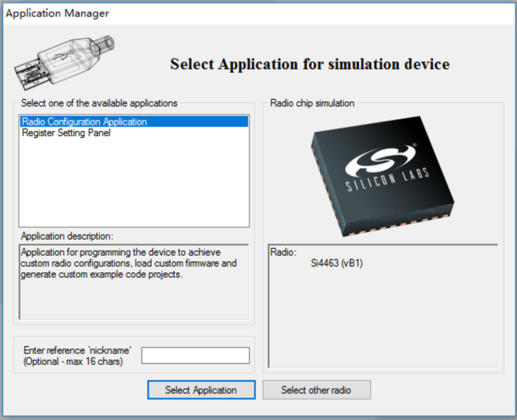The height and width of the screenshot is (420, 517).
Task: Click the 'Radio:' label in info box
Action: (x=284, y=253)
